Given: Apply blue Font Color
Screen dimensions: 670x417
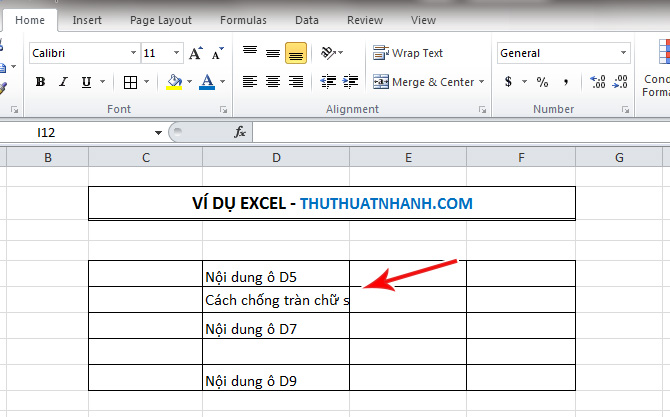Looking at the screenshot, I should click(x=207, y=82).
